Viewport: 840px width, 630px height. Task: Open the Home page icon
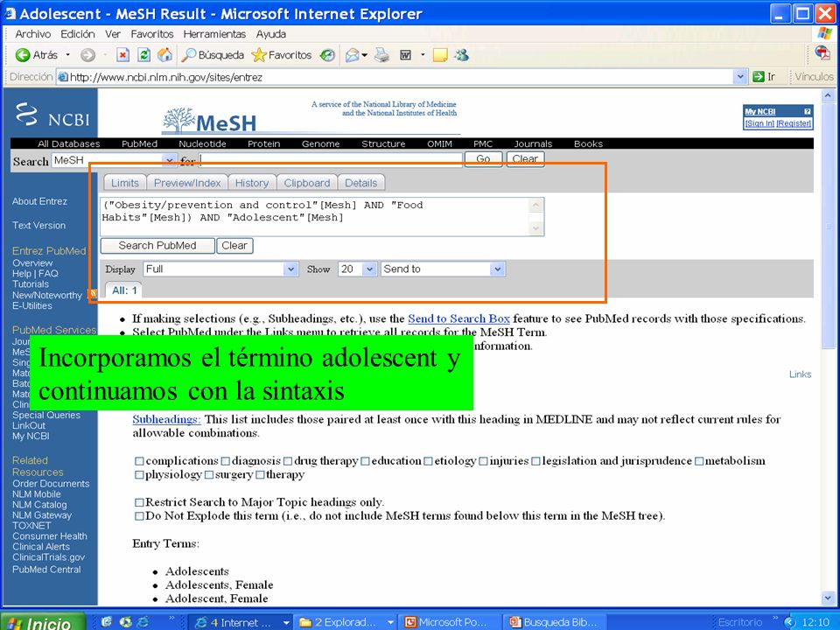pyautogui.click(x=165, y=54)
